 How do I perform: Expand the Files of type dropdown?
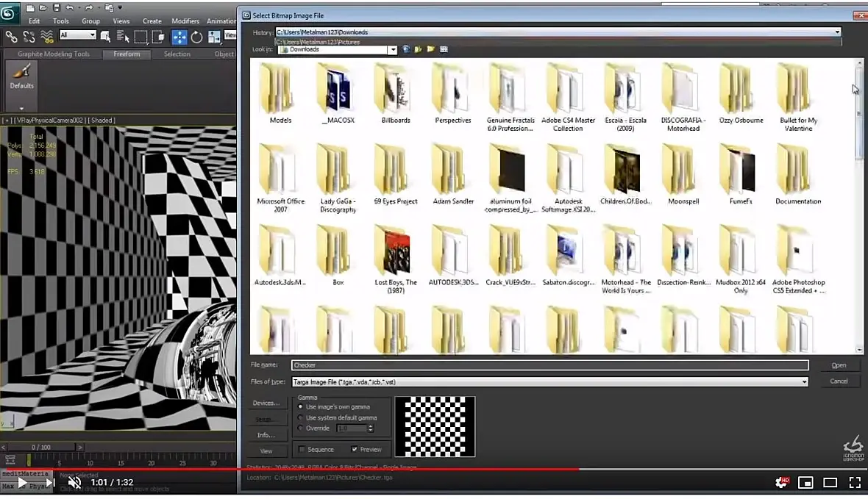[804, 381]
